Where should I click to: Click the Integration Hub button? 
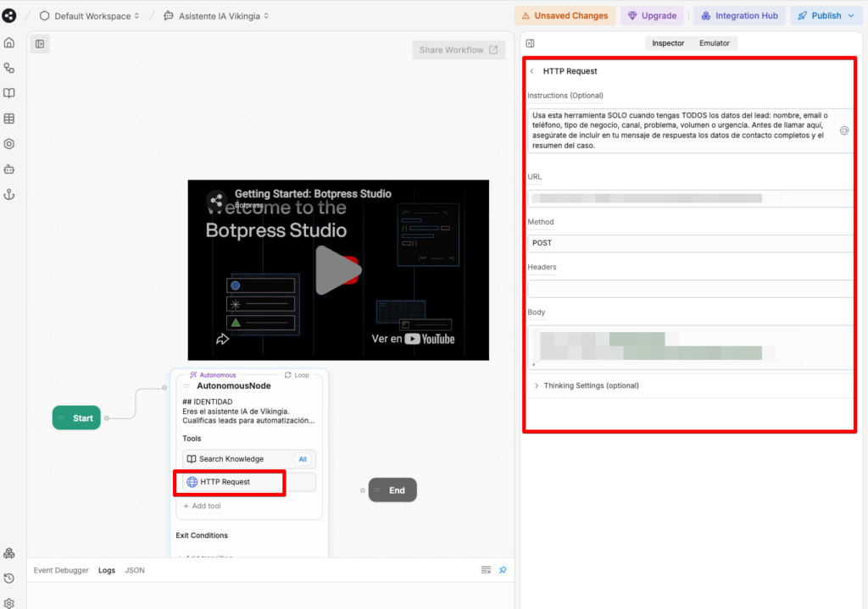coord(739,15)
